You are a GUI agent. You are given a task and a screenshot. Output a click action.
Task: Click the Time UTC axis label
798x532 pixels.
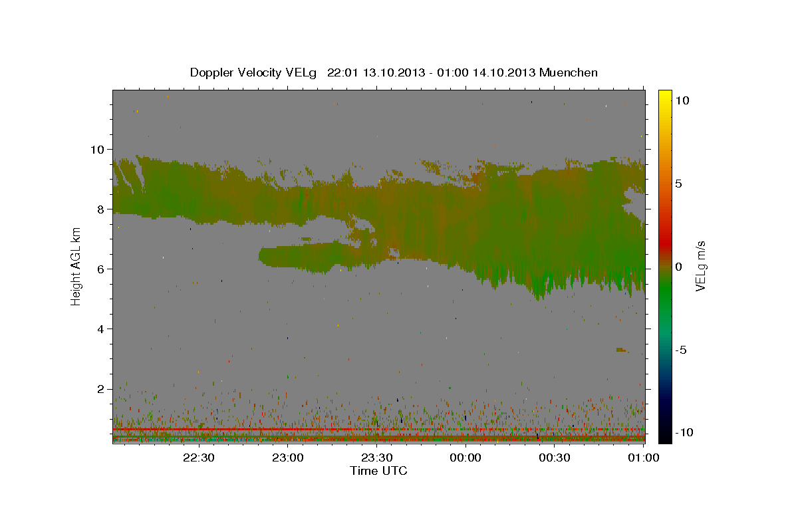click(x=378, y=471)
